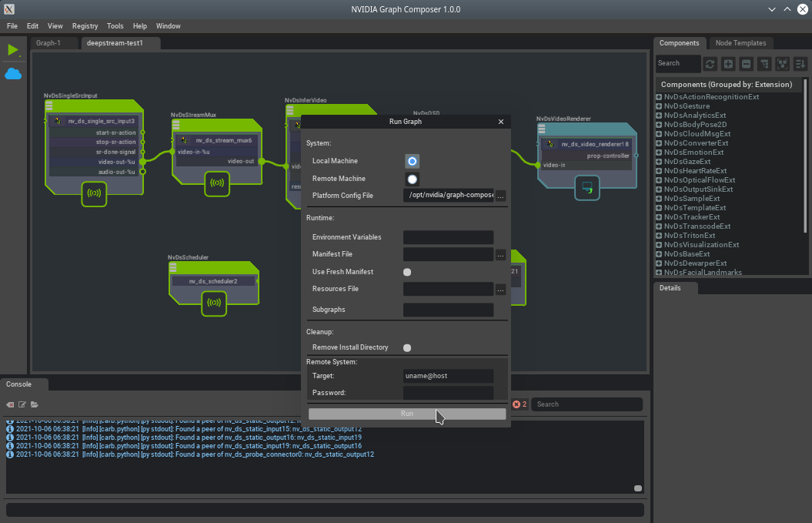Click the sort icon in Components toolbar
This screenshot has height=523, width=812.
[x=800, y=63]
